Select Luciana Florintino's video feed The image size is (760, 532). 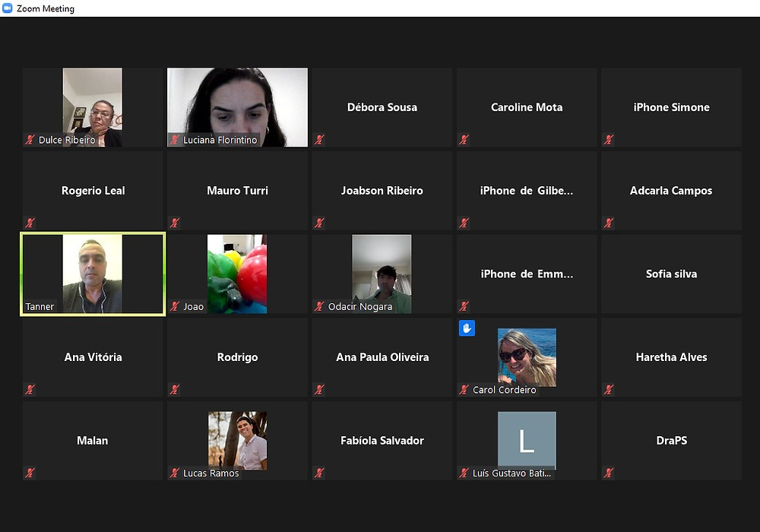pyautogui.click(x=237, y=107)
